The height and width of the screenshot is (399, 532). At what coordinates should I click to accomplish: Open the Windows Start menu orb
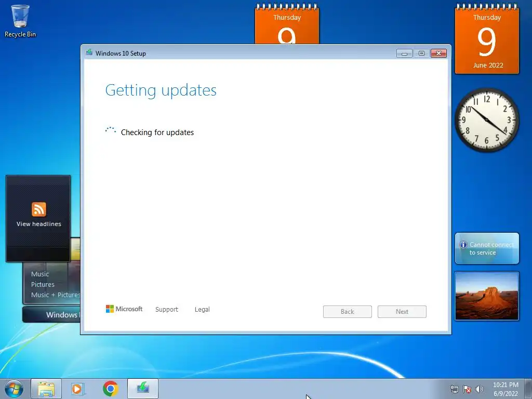point(14,389)
